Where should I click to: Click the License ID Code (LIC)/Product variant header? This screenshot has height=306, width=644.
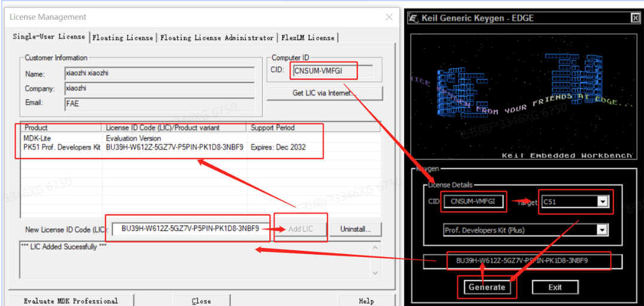[x=175, y=128]
